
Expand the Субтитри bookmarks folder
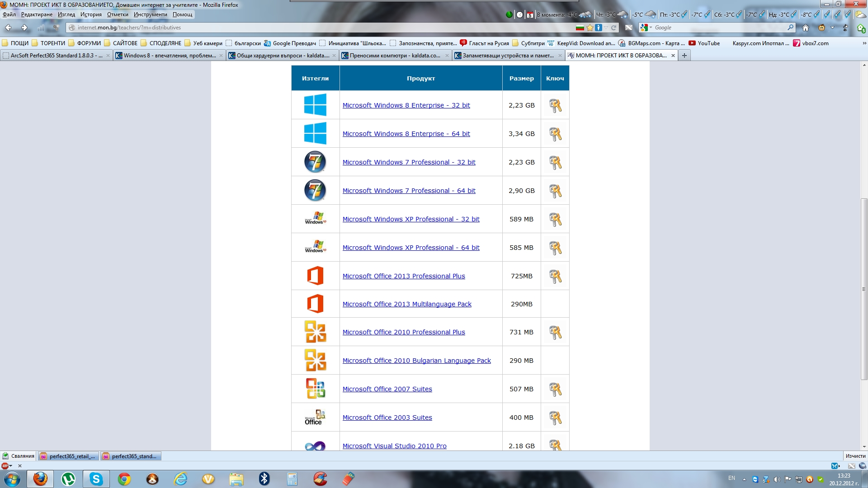click(x=528, y=43)
